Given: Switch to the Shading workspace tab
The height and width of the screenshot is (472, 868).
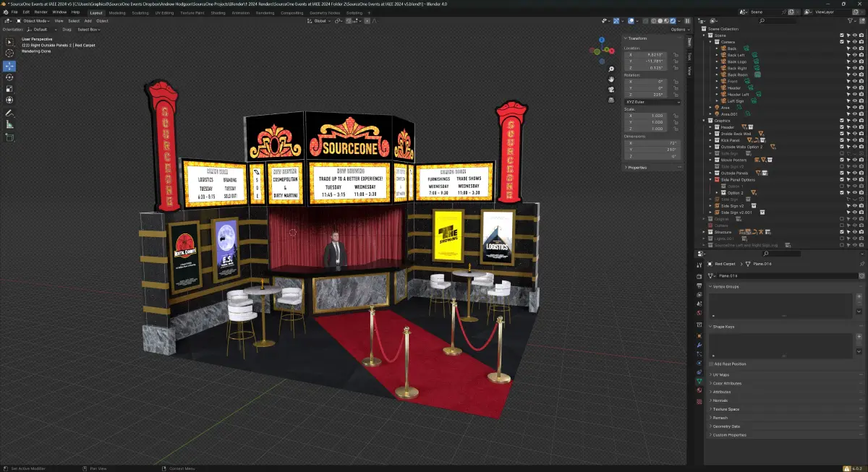Looking at the screenshot, I should pyautogui.click(x=218, y=12).
